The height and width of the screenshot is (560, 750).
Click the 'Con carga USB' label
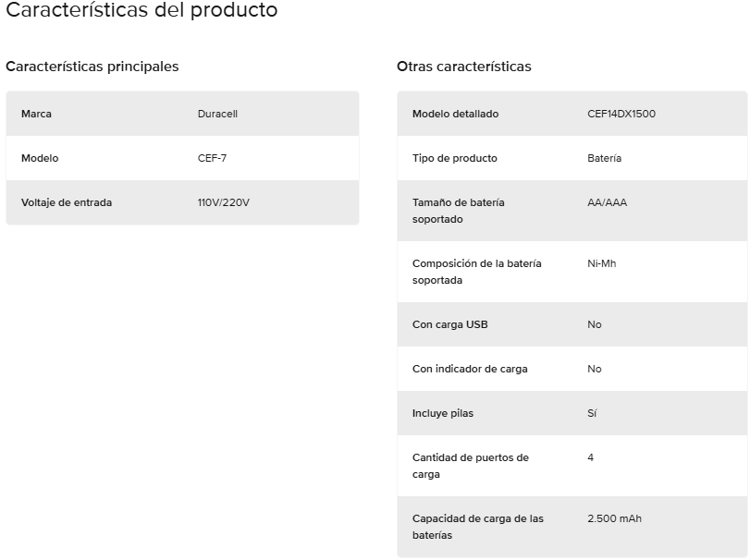pos(449,324)
